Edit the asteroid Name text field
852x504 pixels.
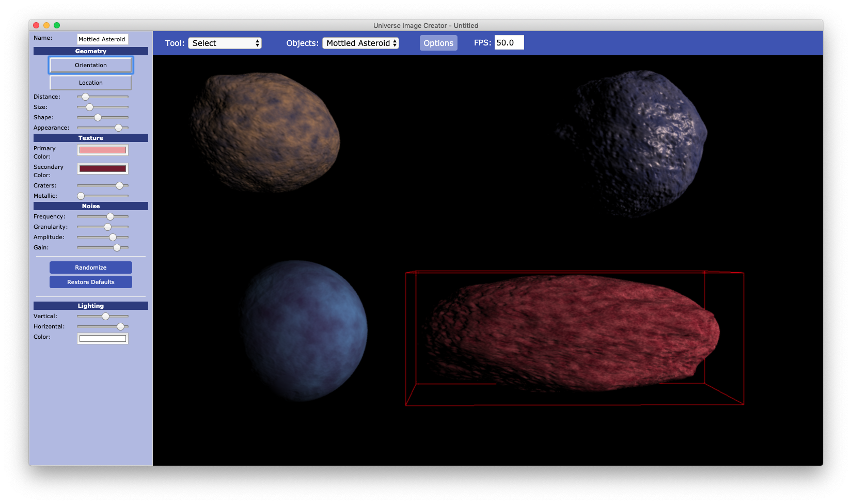102,39
